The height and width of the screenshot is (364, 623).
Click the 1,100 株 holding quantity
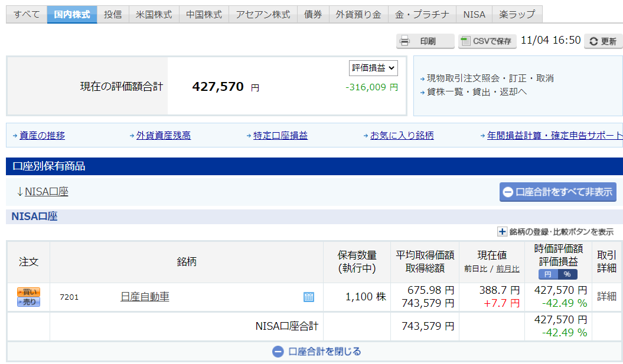point(366,297)
